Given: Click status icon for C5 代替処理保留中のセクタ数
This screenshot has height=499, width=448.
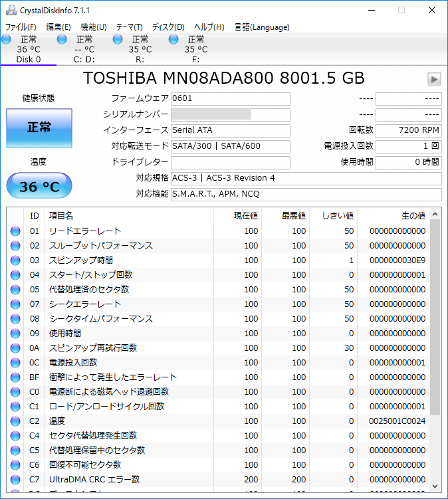Looking at the screenshot, I should [15, 450].
